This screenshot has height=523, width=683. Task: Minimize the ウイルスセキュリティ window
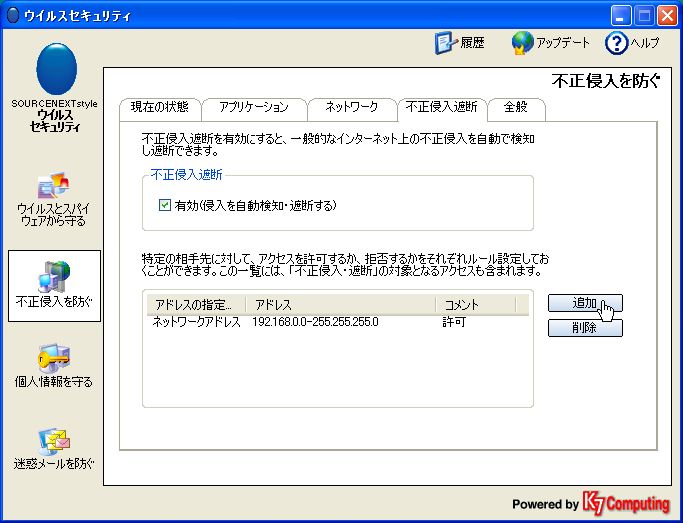tap(620, 16)
